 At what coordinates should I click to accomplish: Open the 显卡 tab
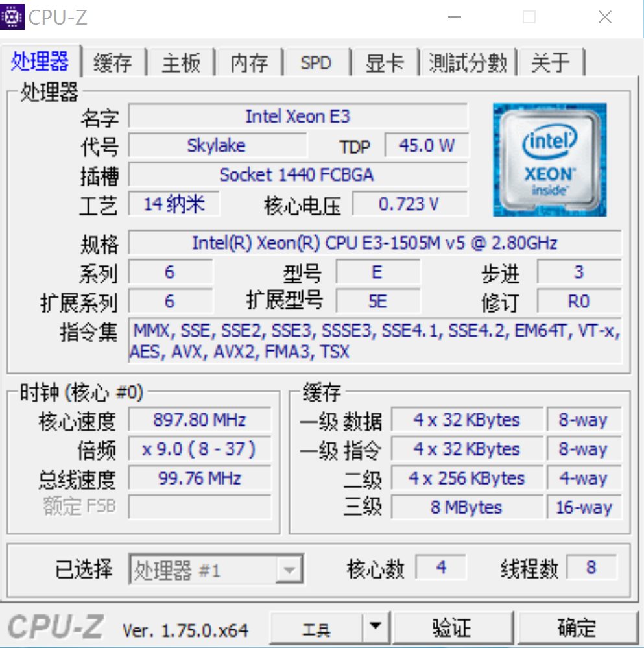(x=385, y=63)
